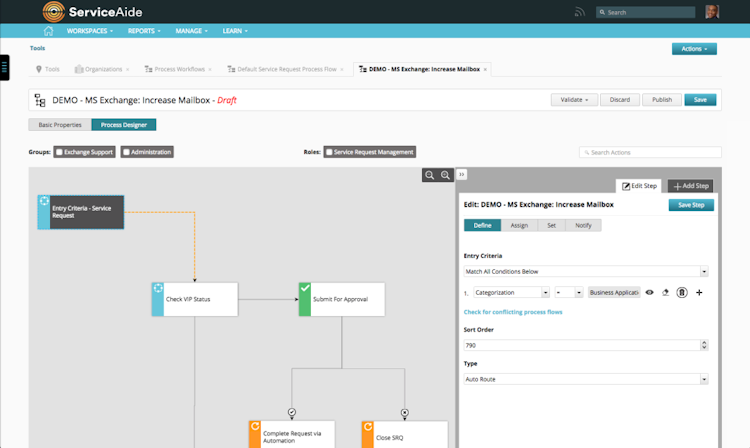This screenshot has width=750, height=448.
Task: Click the ServiceAide logo
Action: click(x=92, y=11)
